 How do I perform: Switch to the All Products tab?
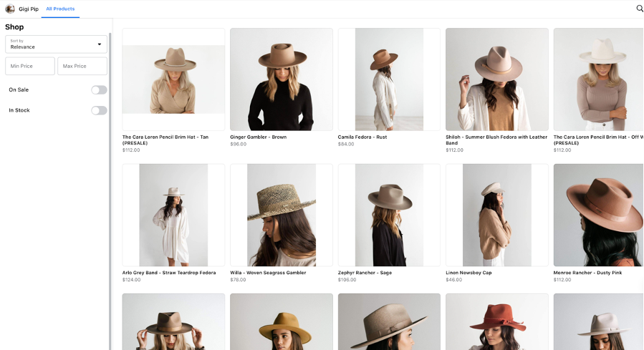(x=60, y=9)
